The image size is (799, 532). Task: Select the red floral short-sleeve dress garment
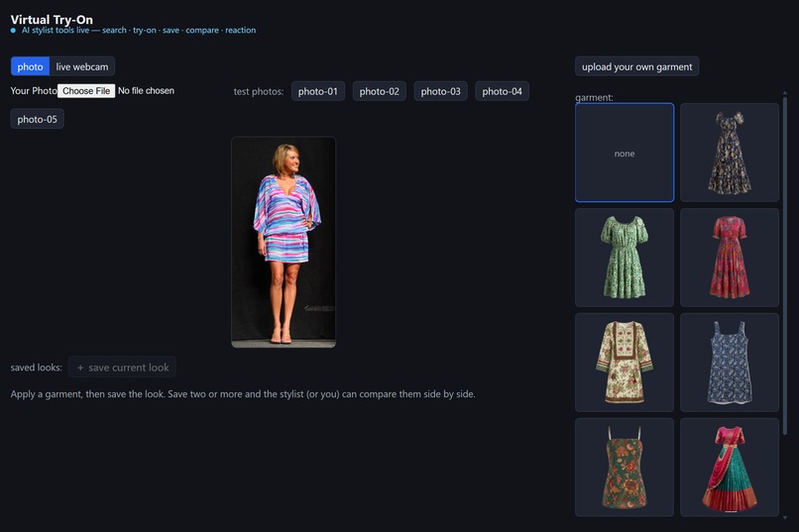pyautogui.click(x=730, y=258)
